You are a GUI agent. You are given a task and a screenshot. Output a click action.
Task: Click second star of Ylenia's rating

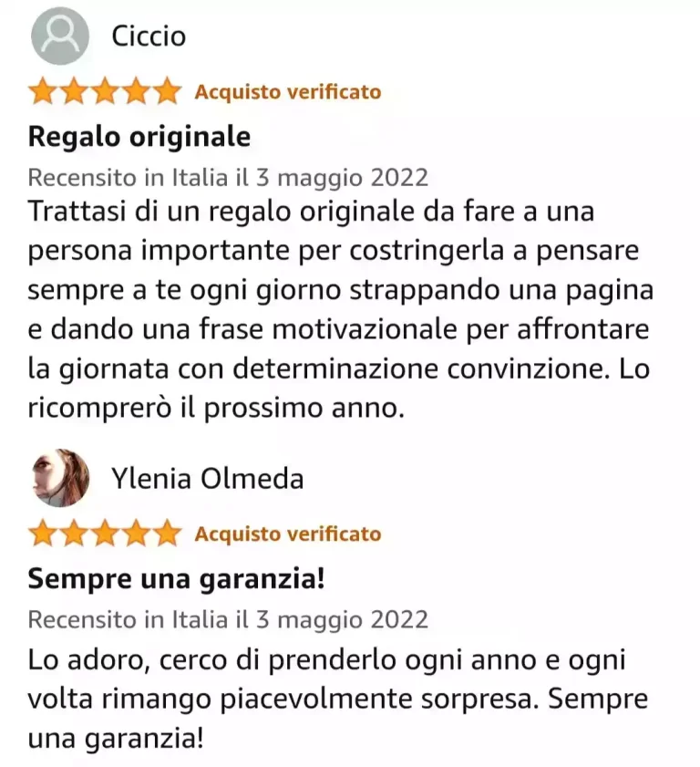pos(74,534)
